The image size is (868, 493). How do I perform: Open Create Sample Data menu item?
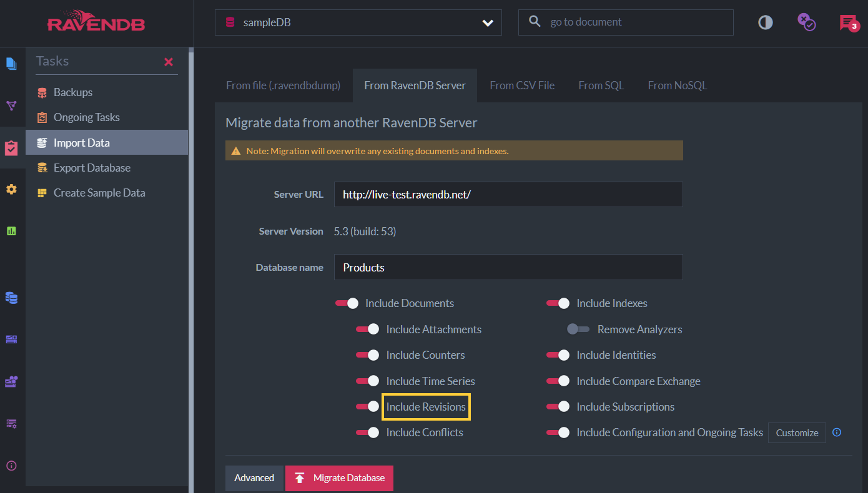[107, 193]
